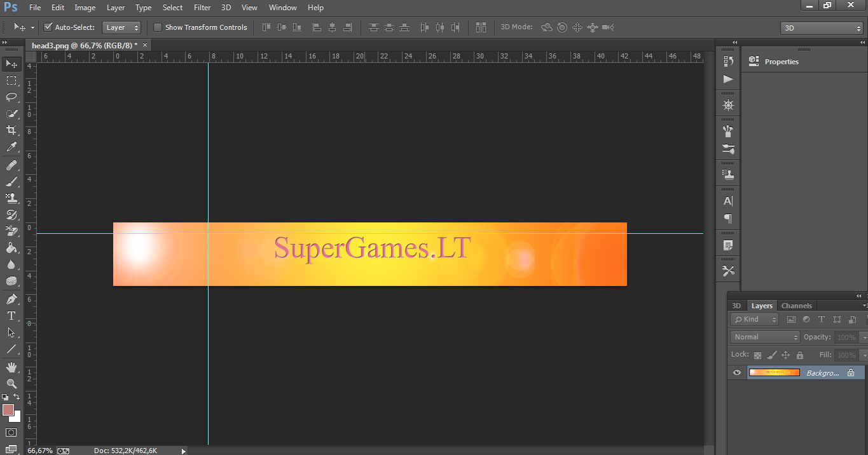Select the Zoom tool
Screen dimensions: 868x455
click(x=11, y=384)
